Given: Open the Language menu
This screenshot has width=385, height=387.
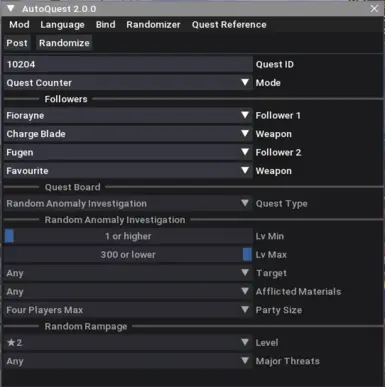Looking at the screenshot, I should point(62,25).
